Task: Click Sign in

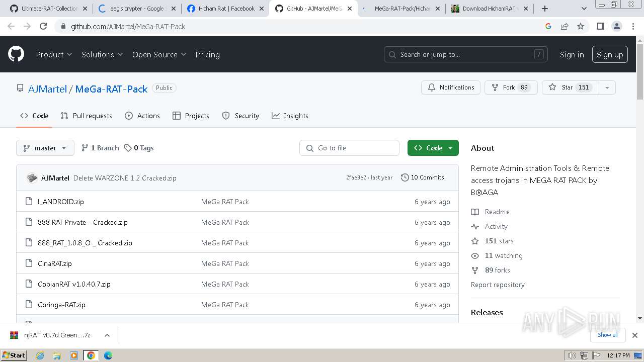Action: tap(572, 54)
